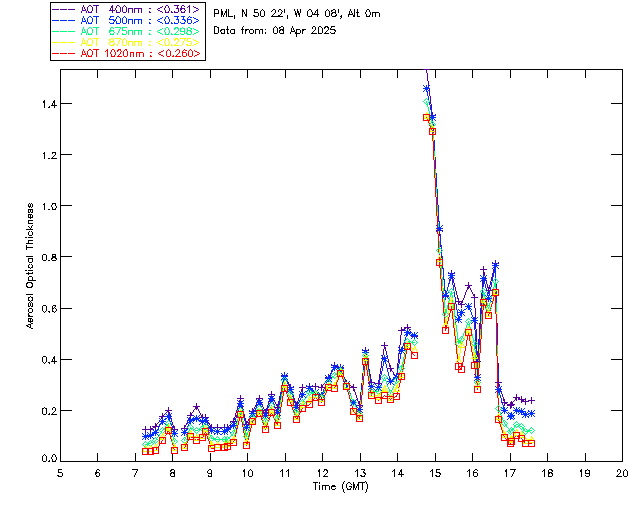Viewport: 640px width, 512px height.
Task: Click the <0.260> mean value in legend
Action: click(178, 53)
